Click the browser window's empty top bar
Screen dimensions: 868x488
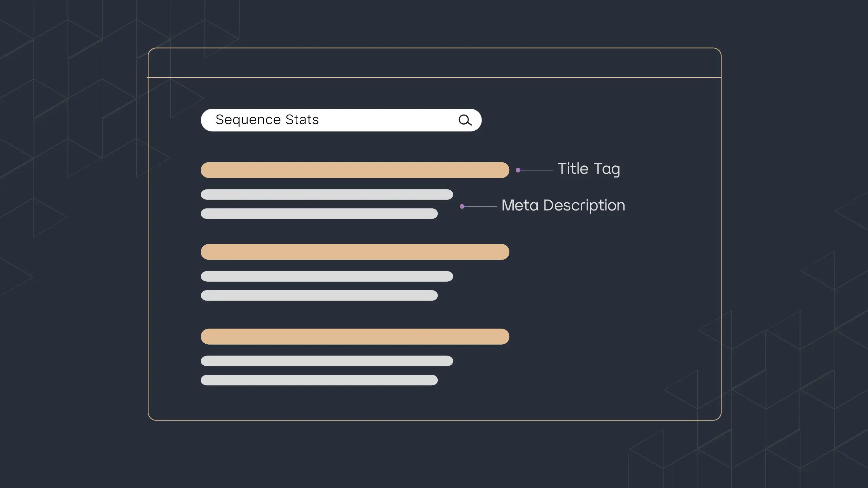[434, 63]
